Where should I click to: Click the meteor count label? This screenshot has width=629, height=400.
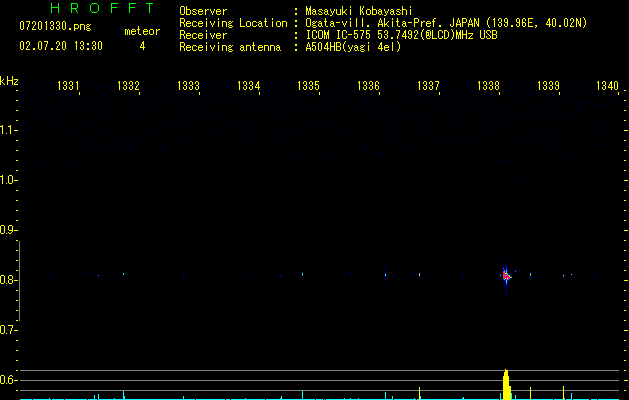(x=142, y=31)
